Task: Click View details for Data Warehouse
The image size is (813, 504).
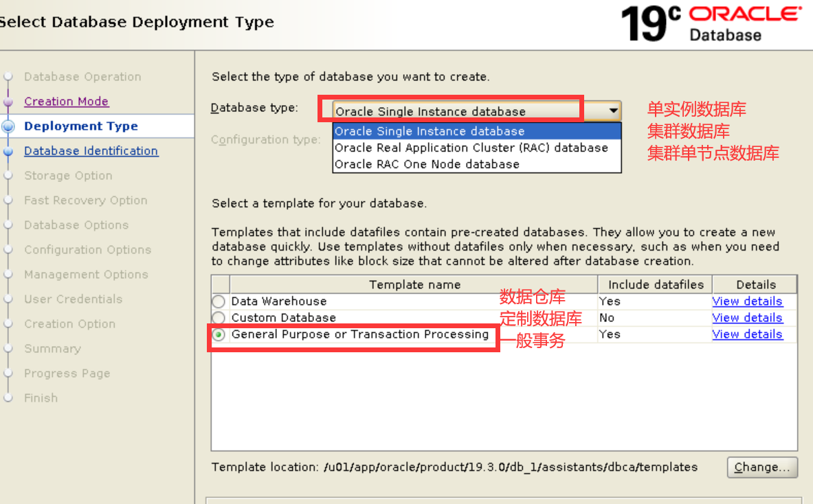Action: [x=747, y=301]
